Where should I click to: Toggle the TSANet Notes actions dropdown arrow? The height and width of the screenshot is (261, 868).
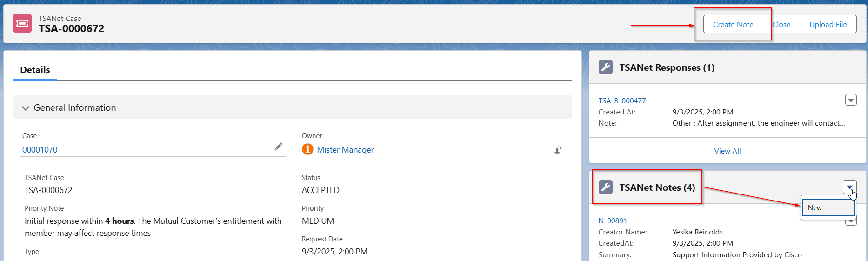click(849, 187)
